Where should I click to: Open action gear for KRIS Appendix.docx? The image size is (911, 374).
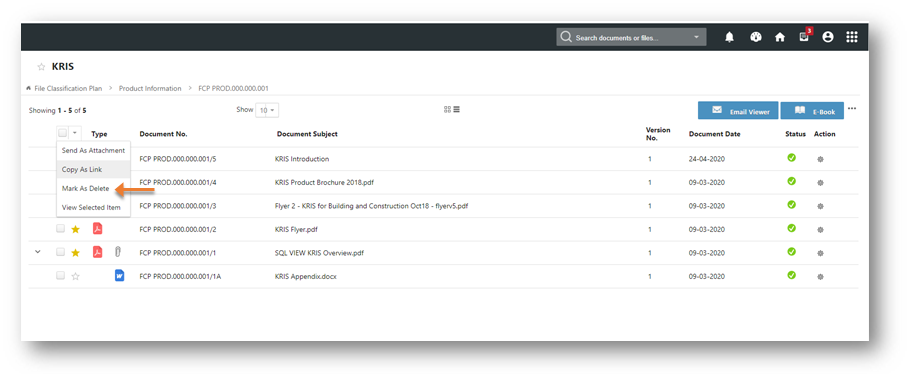pyautogui.click(x=820, y=277)
